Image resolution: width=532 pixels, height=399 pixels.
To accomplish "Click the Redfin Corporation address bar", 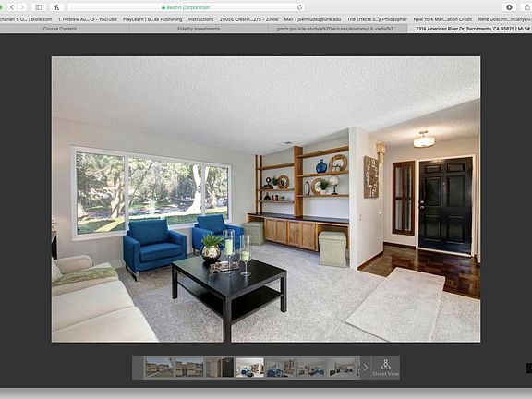I will [186, 7].
